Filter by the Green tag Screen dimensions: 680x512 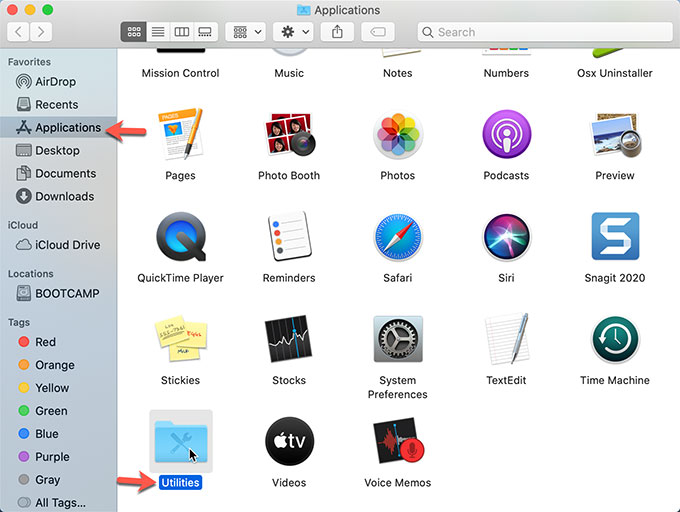[58, 411]
